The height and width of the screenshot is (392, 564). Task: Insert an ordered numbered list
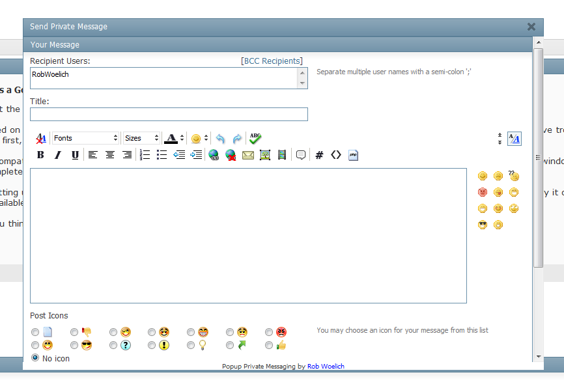[145, 155]
